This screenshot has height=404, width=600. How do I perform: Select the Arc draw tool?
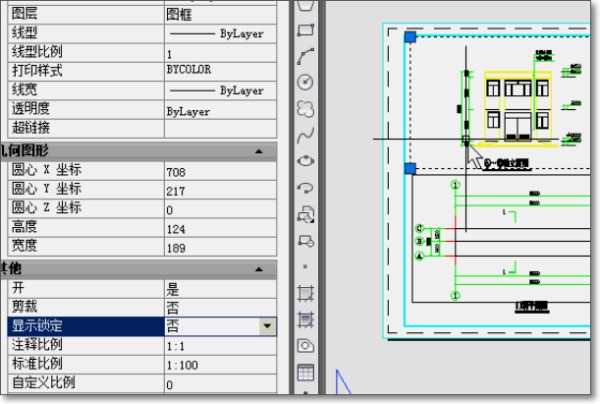point(306,56)
